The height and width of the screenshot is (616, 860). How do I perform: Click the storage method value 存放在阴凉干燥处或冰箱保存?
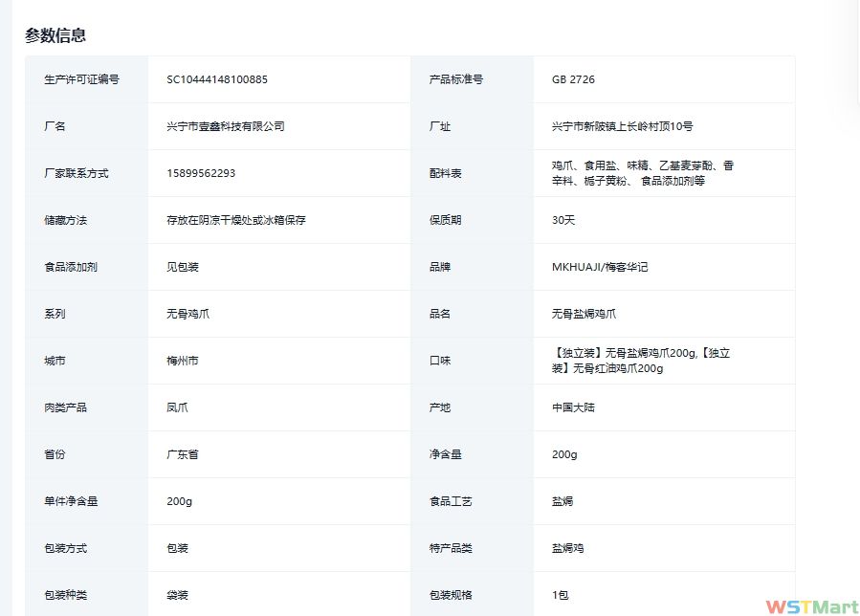pos(236,220)
